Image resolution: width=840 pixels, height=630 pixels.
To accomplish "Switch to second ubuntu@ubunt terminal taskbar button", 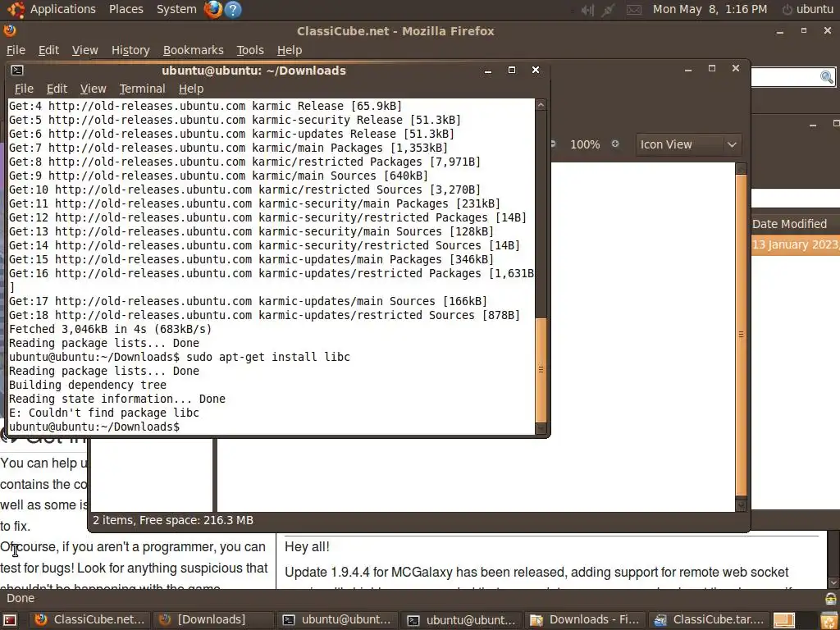I will pyautogui.click(x=461, y=620).
